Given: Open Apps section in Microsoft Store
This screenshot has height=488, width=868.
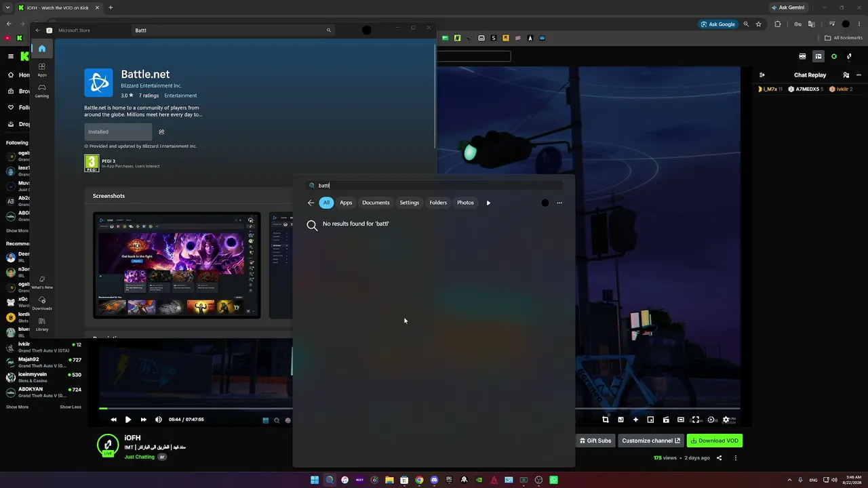Looking at the screenshot, I should pyautogui.click(x=42, y=69).
